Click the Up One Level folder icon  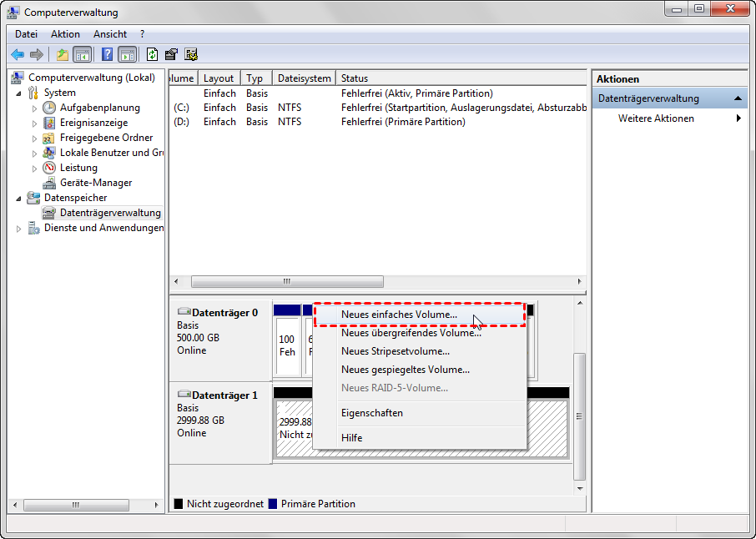(63, 54)
